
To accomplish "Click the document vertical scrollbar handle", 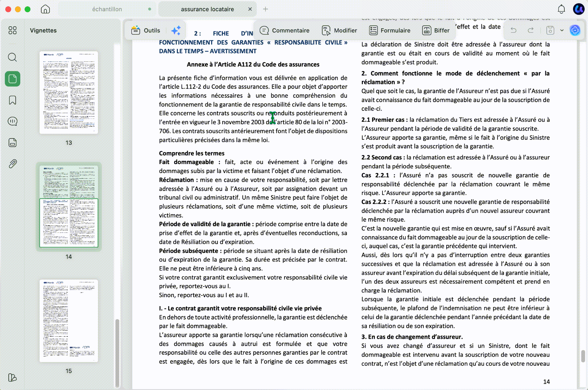I will point(583,356).
